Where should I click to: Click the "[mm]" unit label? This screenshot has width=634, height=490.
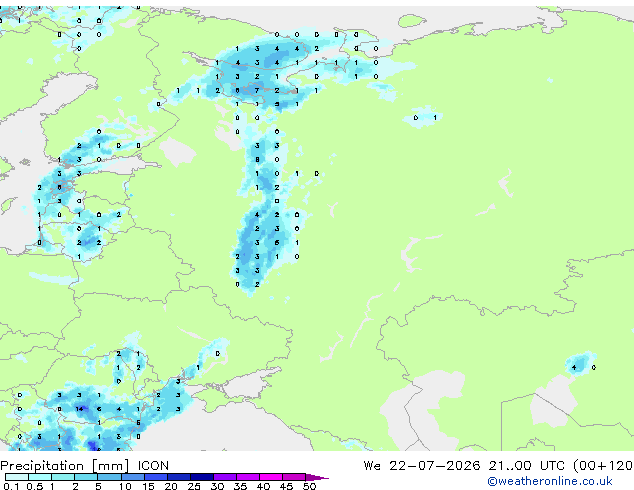tap(110, 466)
